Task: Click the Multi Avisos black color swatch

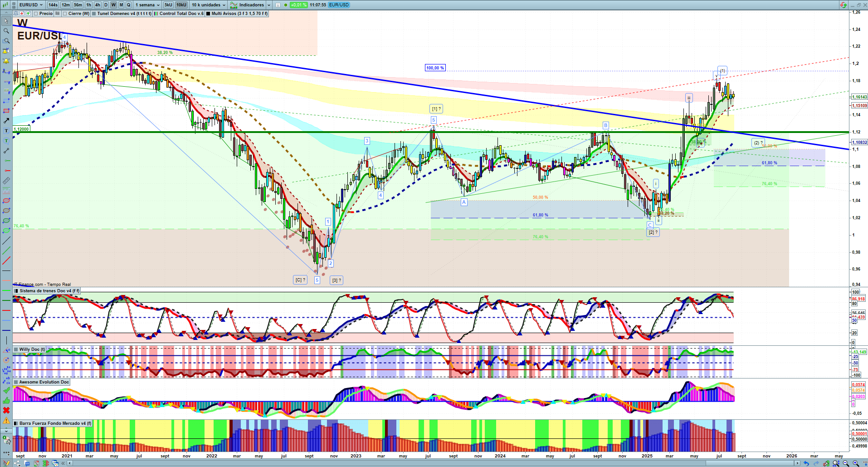Action: tap(208, 14)
